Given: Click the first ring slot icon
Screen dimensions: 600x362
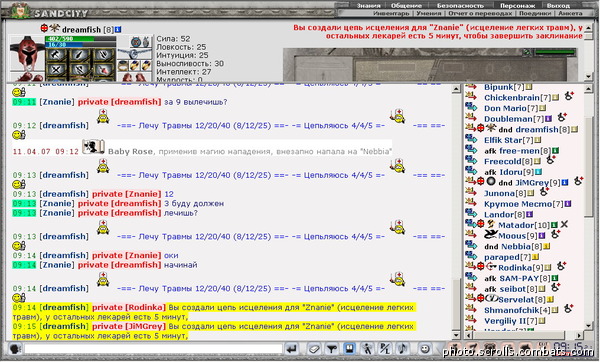Looking at the screenshot, I should tap(123, 65).
